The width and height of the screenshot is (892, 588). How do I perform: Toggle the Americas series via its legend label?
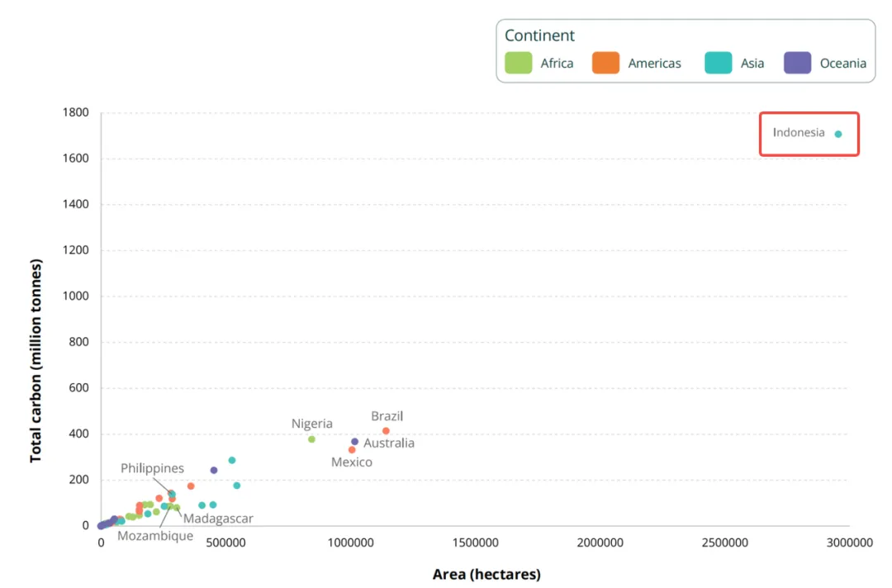coord(654,64)
